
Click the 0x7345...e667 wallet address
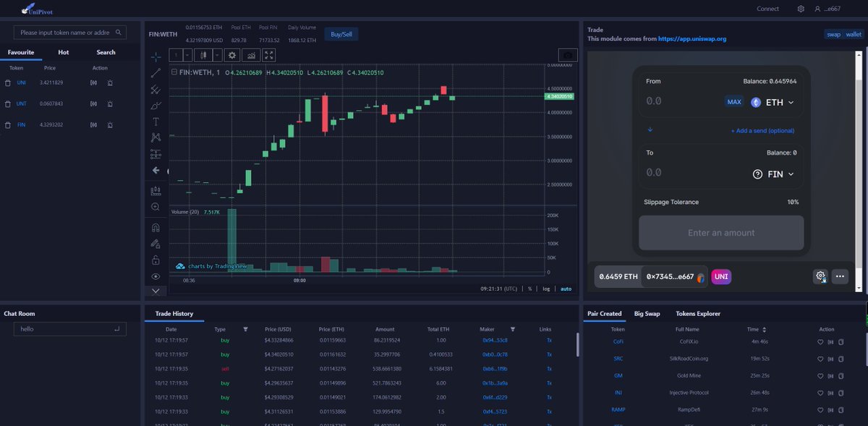click(676, 276)
